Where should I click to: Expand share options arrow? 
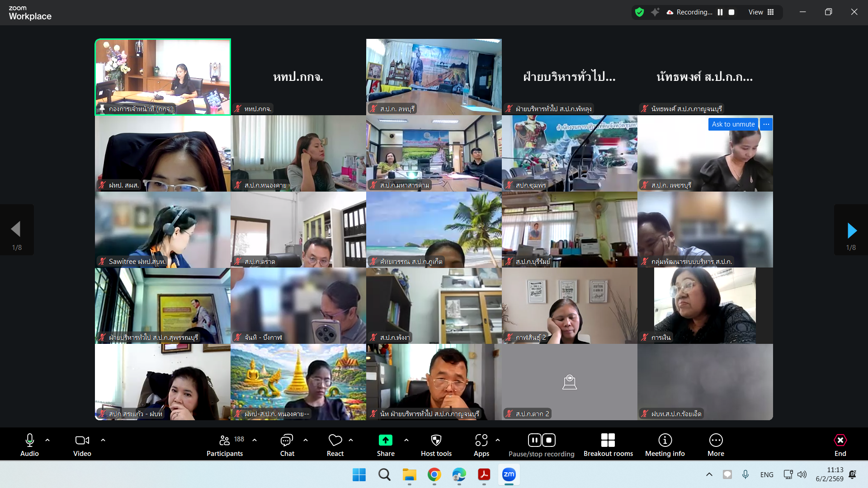coord(406,440)
